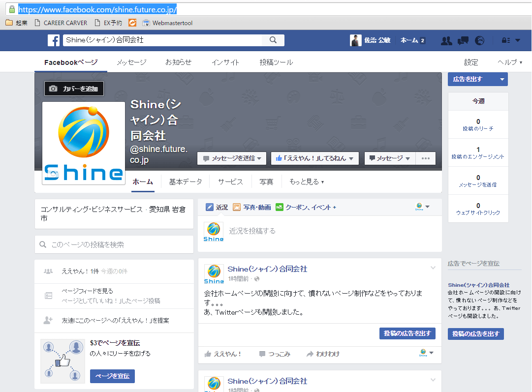This screenshot has height=392, width=532.
Task: Click 投稿の広告を出す button in post
Action: 407,333
